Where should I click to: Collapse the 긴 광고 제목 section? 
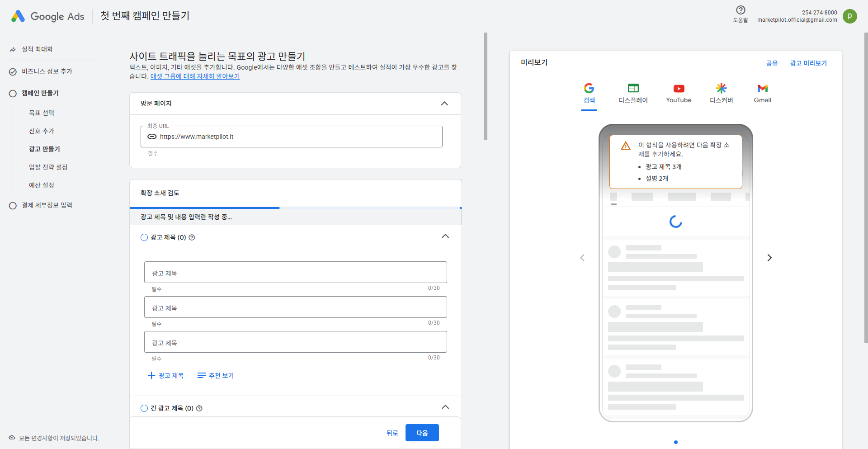click(x=445, y=407)
